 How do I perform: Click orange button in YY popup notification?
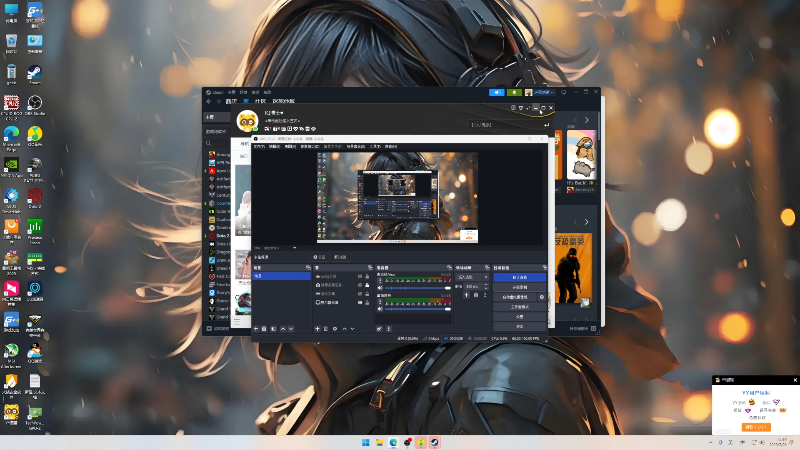pos(756,427)
